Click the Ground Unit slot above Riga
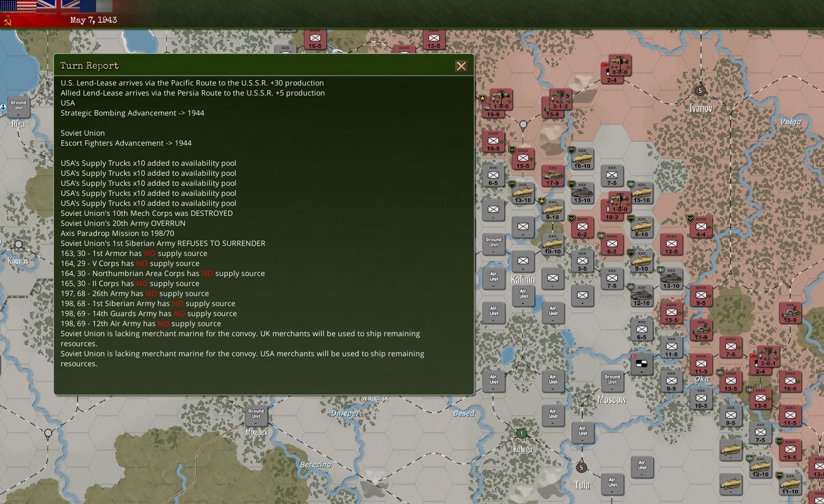Image resolution: width=824 pixels, height=504 pixels. [x=18, y=107]
